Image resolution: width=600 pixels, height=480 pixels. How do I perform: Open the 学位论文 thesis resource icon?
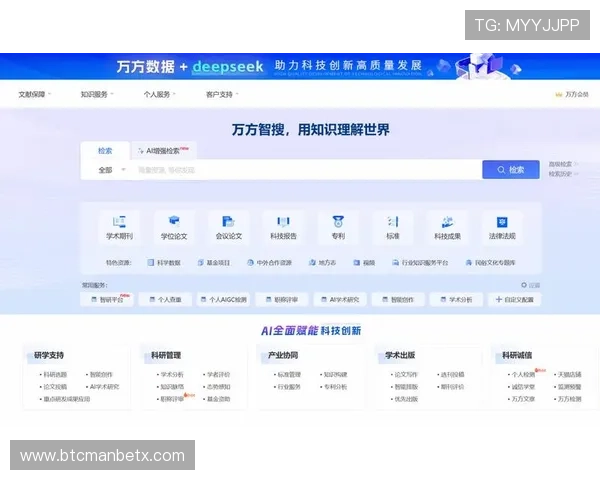174,222
